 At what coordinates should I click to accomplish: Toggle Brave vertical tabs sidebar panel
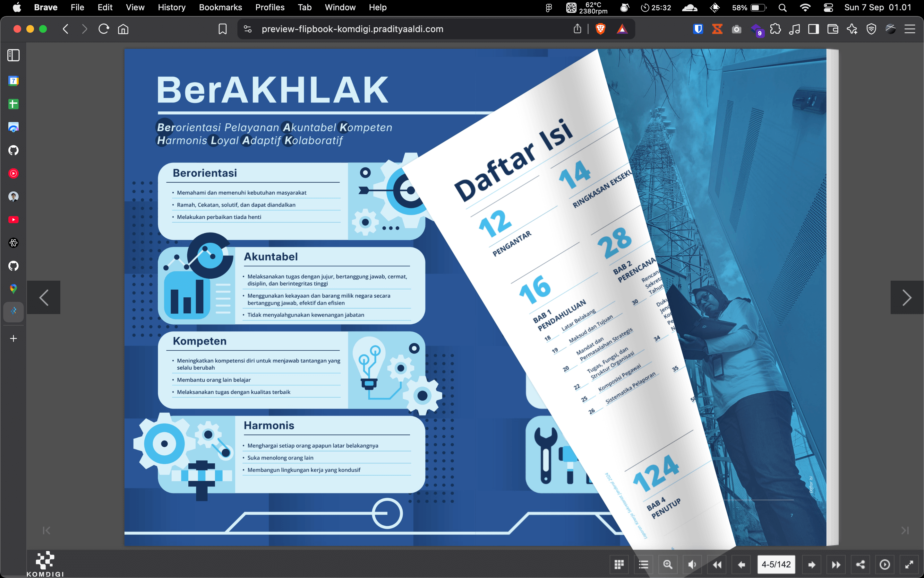(13, 56)
